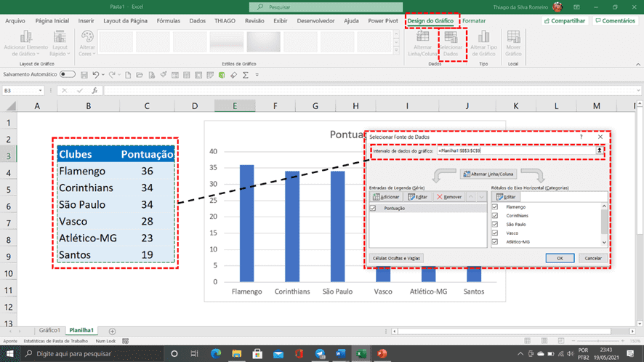Image resolution: width=644 pixels, height=362 pixels.
Task: Open the Alterar Cores dropdown
Action: [87, 44]
